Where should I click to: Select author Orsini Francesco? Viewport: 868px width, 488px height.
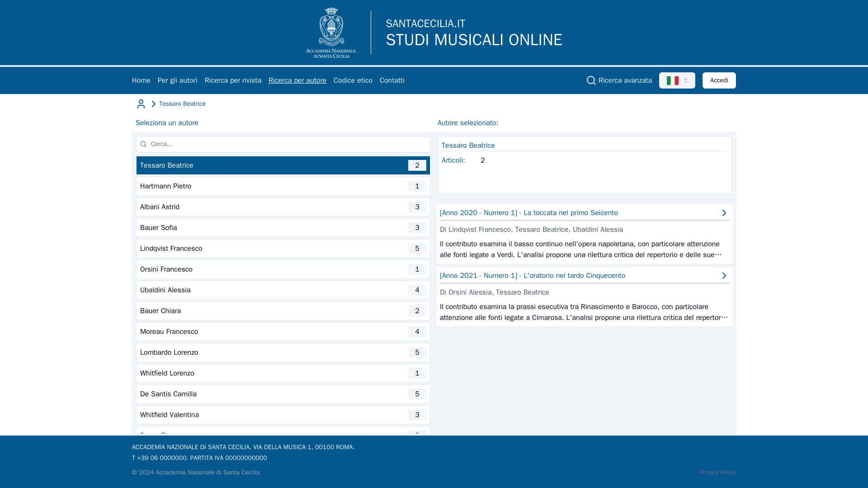tap(283, 269)
